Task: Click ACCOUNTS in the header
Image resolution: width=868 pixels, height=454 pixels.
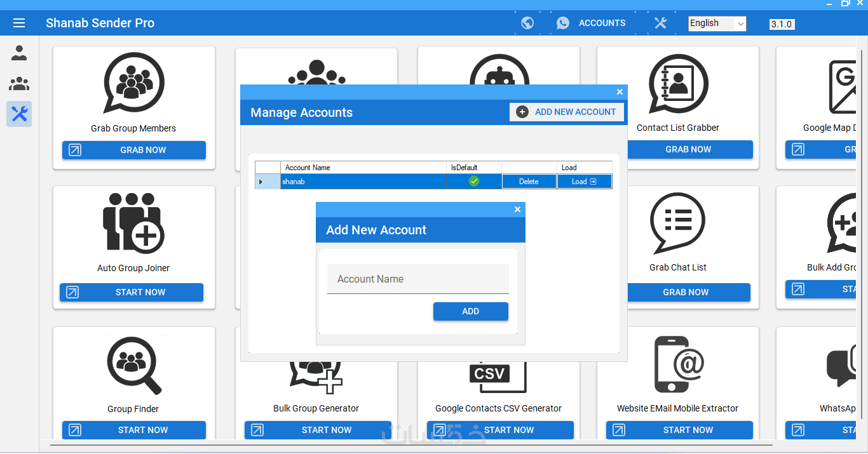Action: (602, 23)
